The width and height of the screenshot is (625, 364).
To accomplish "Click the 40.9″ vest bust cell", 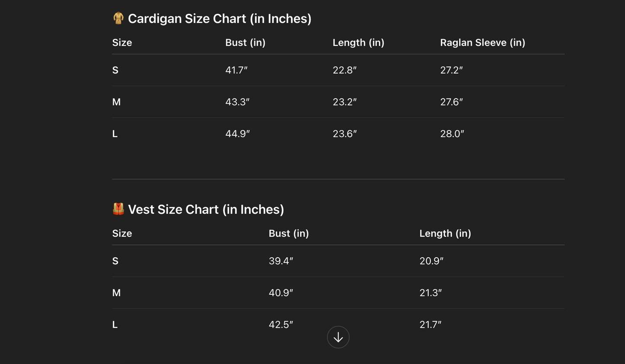I will pyautogui.click(x=281, y=293).
